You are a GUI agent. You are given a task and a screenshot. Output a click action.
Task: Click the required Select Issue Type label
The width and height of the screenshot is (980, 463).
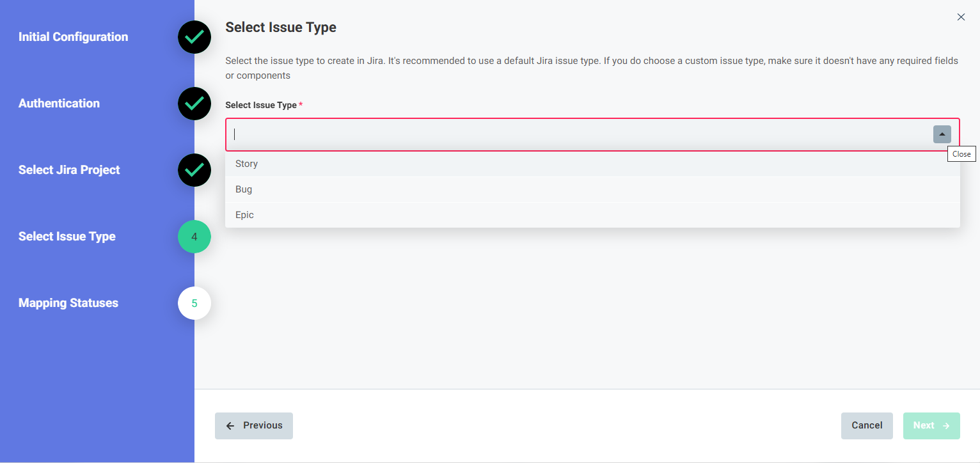coord(264,105)
